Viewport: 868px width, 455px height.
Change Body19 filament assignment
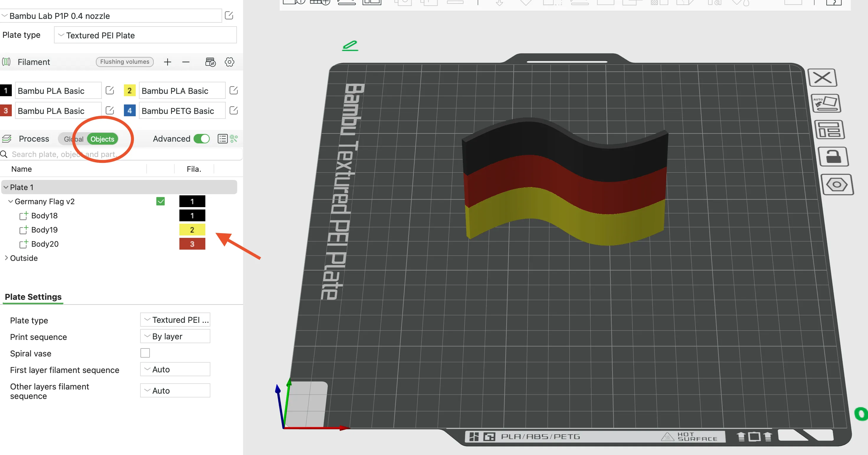pos(192,230)
